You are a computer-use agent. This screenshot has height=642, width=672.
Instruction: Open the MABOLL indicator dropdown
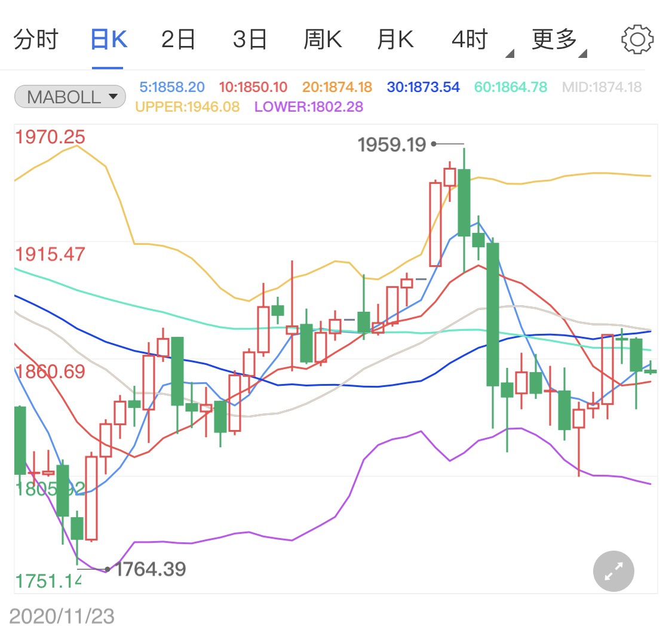coord(70,97)
